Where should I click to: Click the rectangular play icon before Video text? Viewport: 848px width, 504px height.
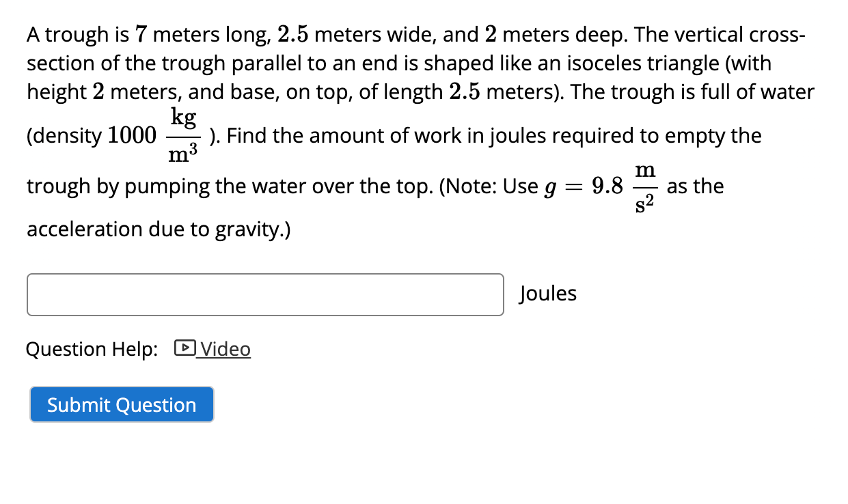183,349
